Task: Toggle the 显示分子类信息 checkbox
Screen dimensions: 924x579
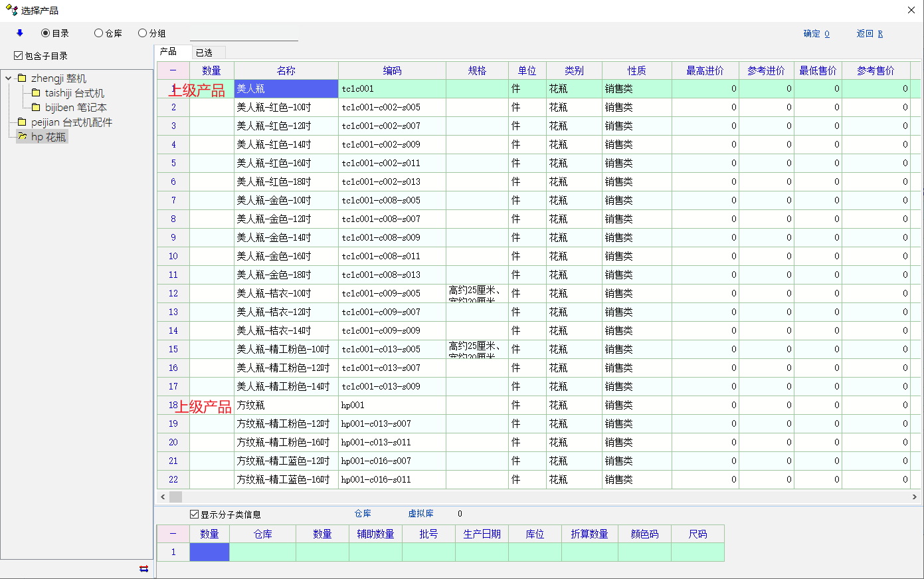Action: coord(195,515)
